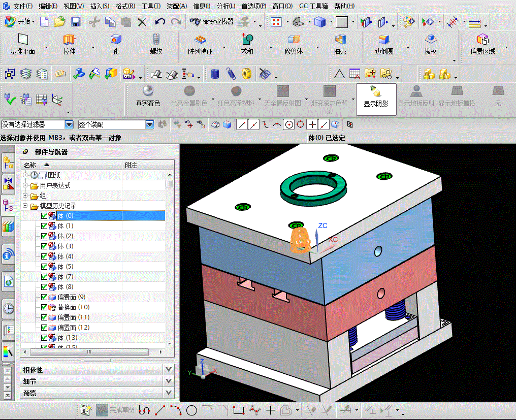Click the Undo arrow icon
Image resolution: width=516 pixels, height=420 pixels.
coord(160,22)
